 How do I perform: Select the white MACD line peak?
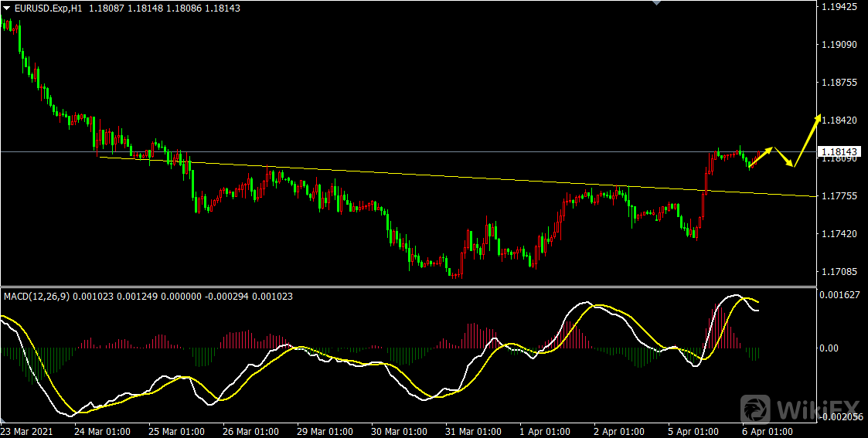tap(735, 296)
